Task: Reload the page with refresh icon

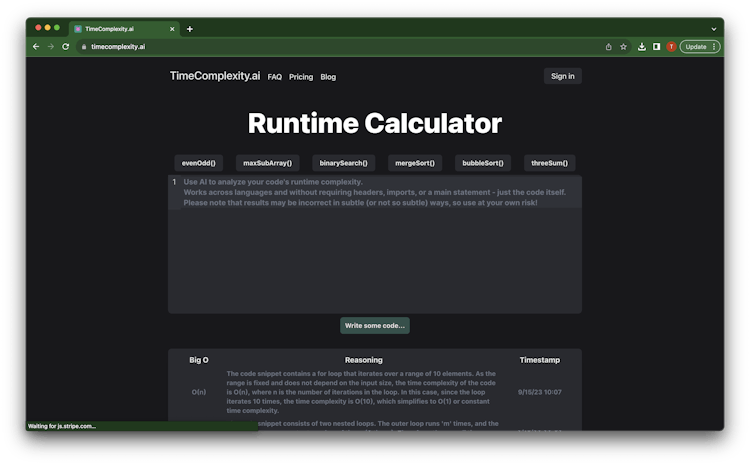Action: (x=66, y=46)
